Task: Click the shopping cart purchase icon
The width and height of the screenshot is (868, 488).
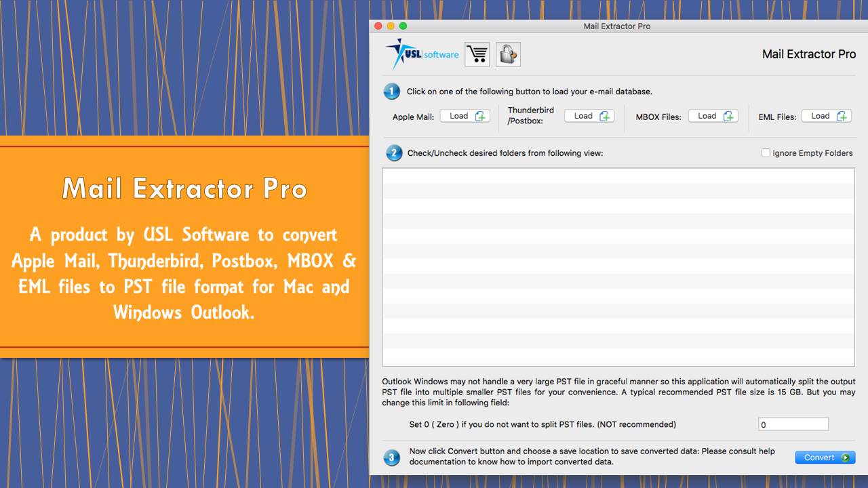Action: point(477,54)
